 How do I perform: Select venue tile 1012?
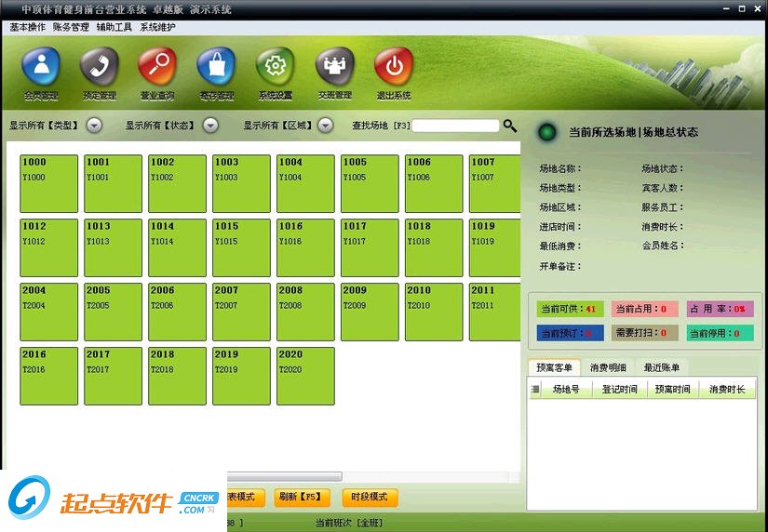[49, 247]
